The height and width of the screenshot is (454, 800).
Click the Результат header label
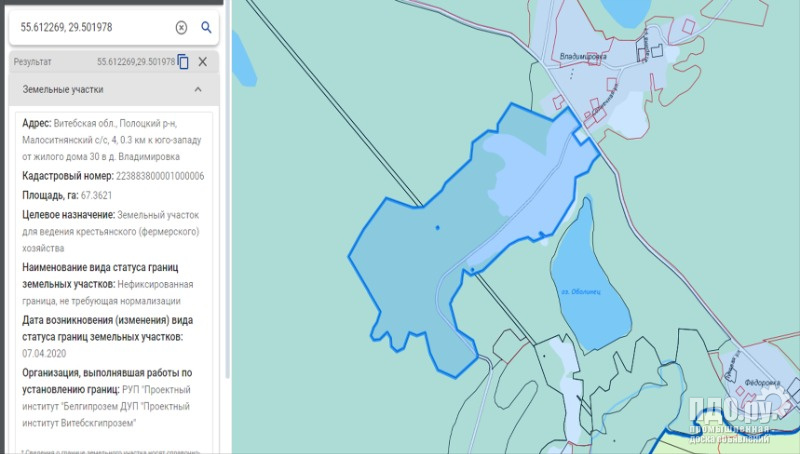(x=33, y=62)
